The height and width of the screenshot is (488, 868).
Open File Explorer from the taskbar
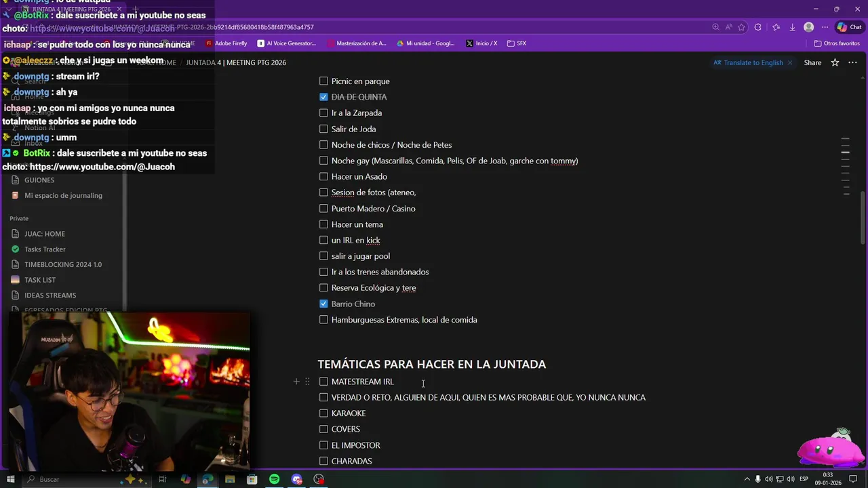pos(230,479)
